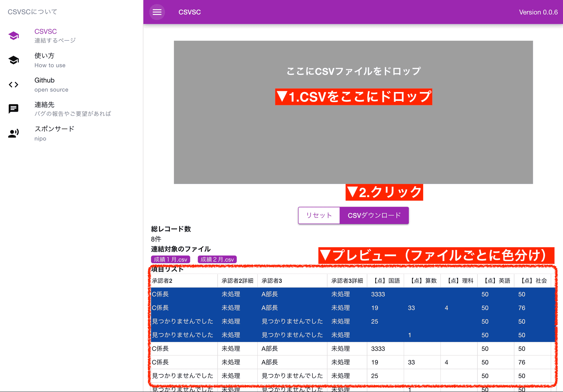Click the chat bubble icon beside 連絡先
The width and height of the screenshot is (563, 392).
pos(13,108)
